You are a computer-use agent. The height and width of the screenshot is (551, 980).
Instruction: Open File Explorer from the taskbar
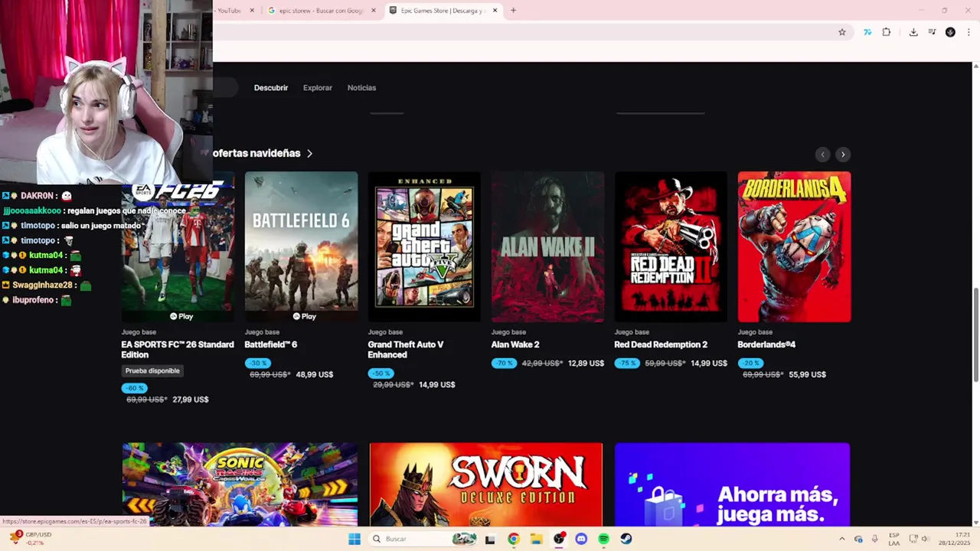click(536, 539)
